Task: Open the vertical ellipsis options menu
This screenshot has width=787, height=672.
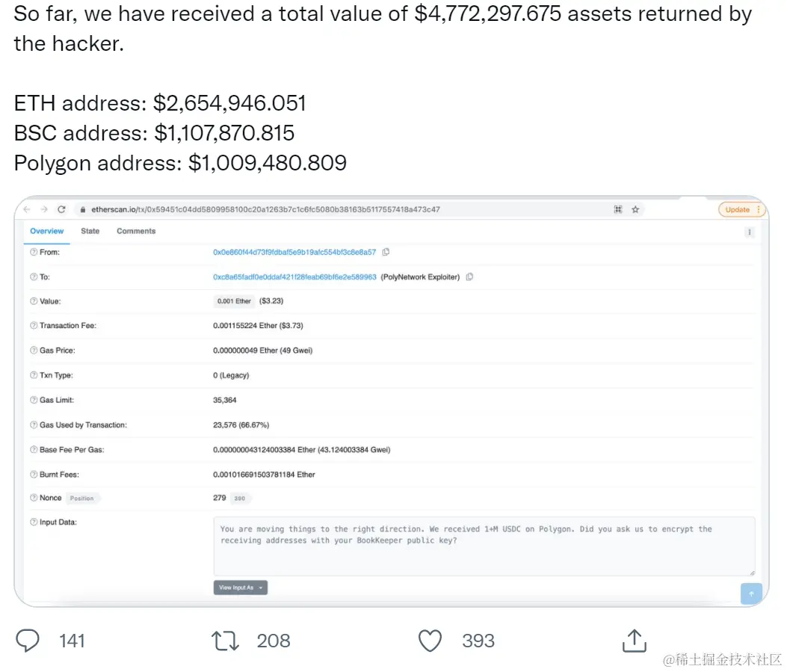Action: pyautogui.click(x=749, y=232)
